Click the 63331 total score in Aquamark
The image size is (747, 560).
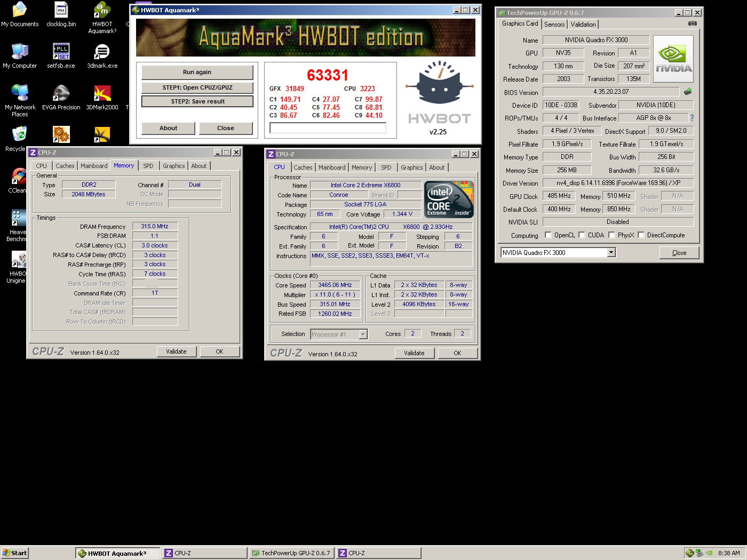[x=328, y=75]
